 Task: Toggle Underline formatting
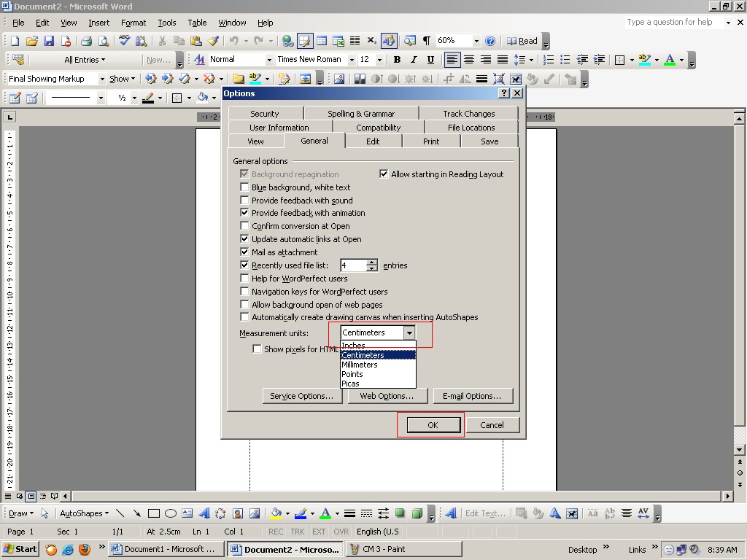[430, 60]
